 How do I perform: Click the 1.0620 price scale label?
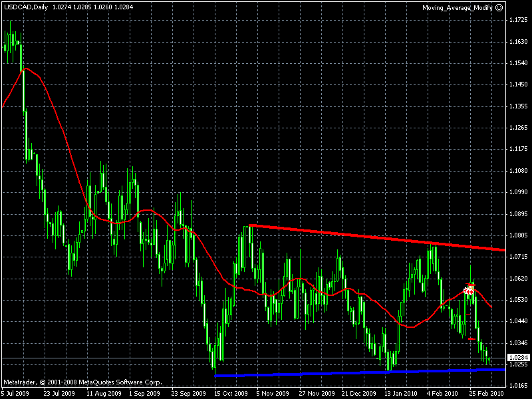pyautogui.click(x=519, y=279)
